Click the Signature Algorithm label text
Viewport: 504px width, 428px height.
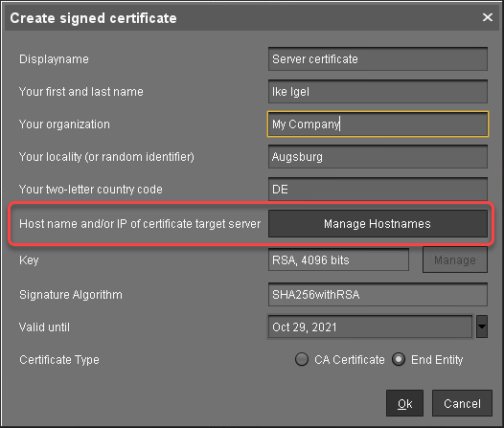click(x=71, y=295)
